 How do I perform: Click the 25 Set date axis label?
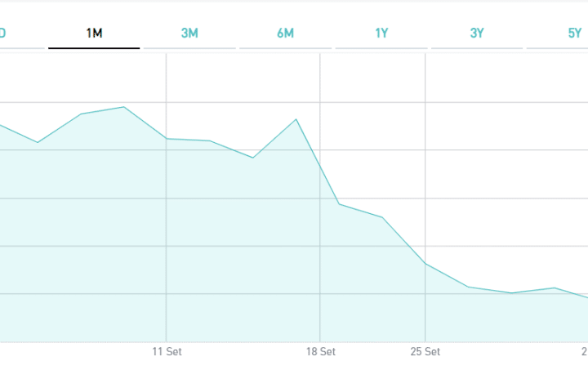(x=425, y=352)
